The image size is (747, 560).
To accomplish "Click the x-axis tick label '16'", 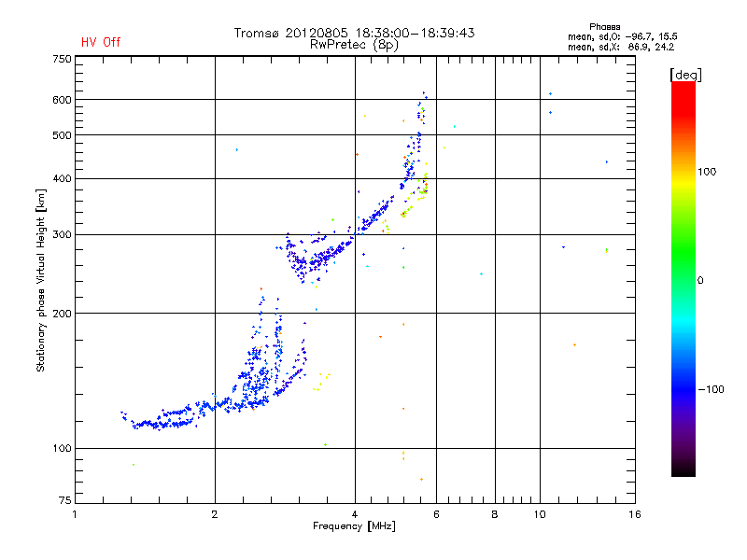I will pos(635,514).
